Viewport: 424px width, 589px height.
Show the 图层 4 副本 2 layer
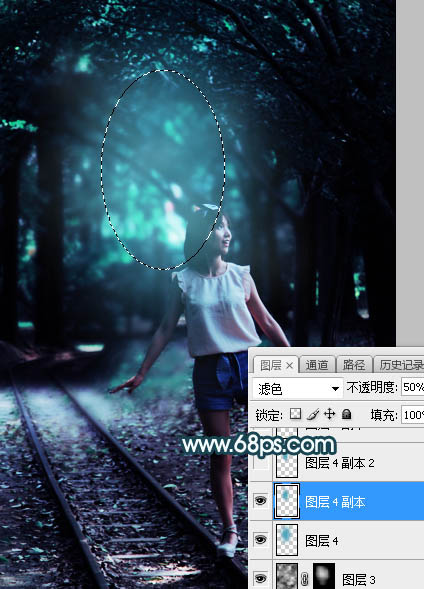pyautogui.click(x=261, y=462)
